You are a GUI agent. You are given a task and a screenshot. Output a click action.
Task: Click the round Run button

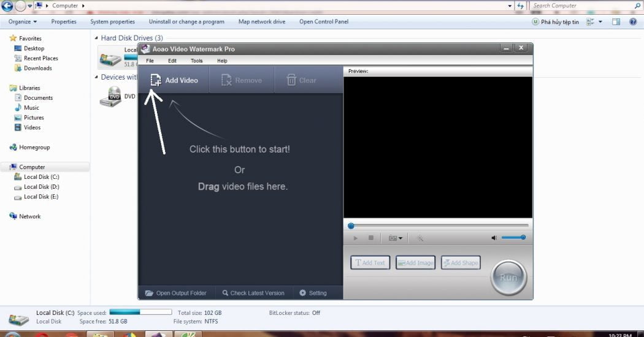click(508, 278)
